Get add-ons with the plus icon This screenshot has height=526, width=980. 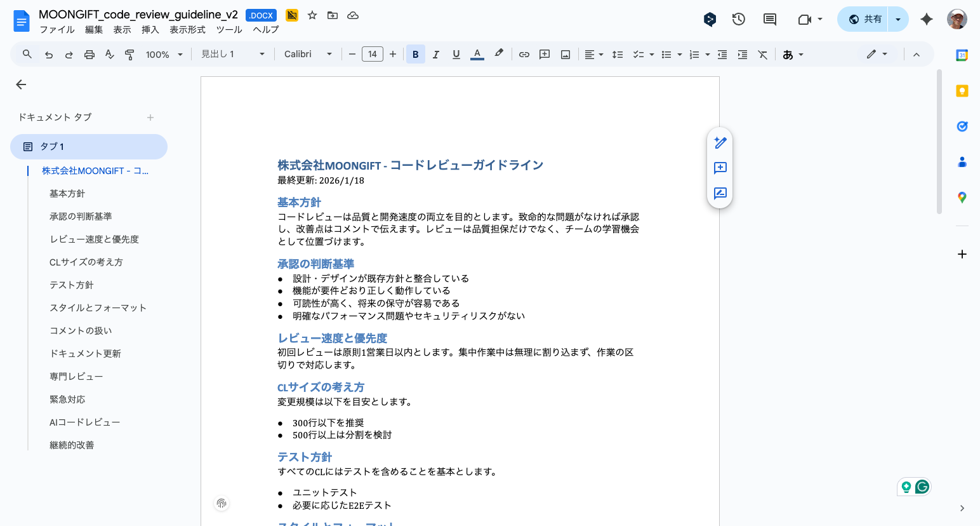coord(962,254)
